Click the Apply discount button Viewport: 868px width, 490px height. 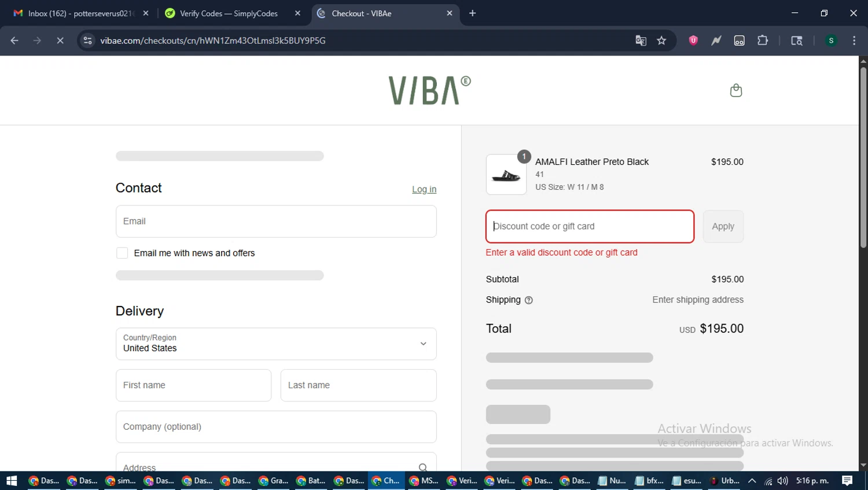(x=723, y=226)
